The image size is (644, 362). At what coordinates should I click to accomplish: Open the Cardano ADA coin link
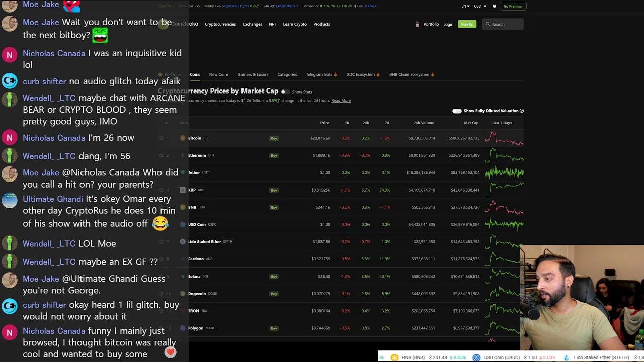tap(200, 259)
